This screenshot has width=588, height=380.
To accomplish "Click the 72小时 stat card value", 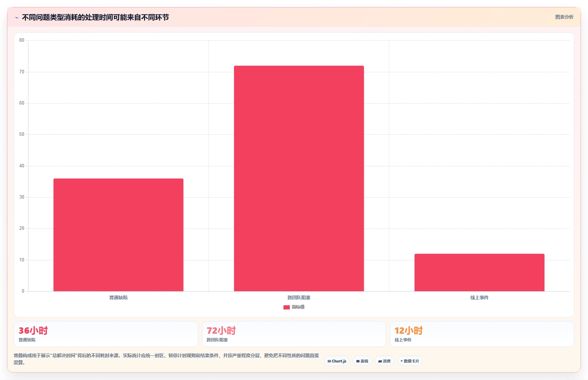I will click(x=221, y=331).
